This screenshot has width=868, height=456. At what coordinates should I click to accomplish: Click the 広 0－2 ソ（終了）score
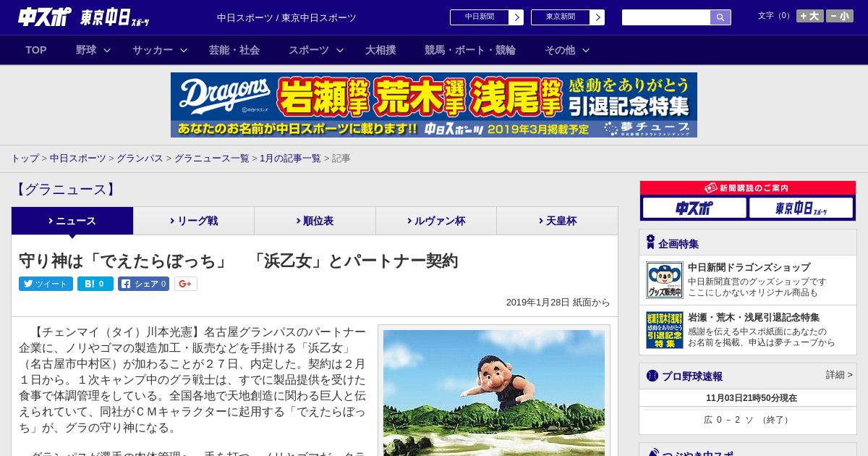point(748,420)
